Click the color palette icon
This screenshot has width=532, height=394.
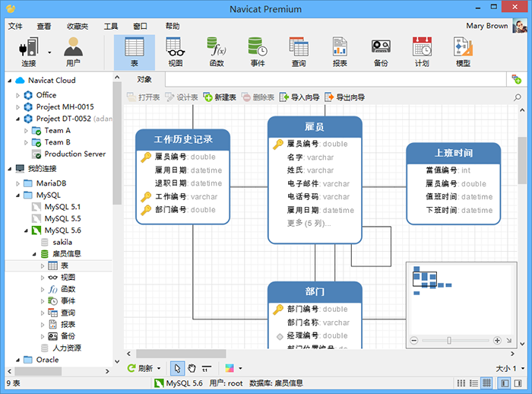click(230, 368)
